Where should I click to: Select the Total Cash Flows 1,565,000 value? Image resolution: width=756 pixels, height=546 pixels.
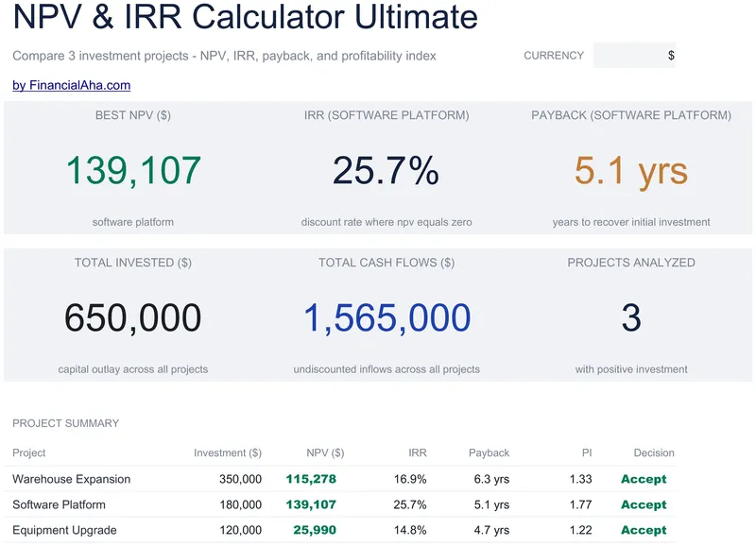coord(387,317)
